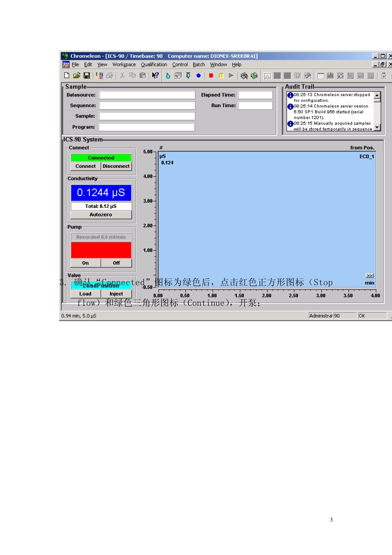Click the Save diskette toolbar icon
This screenshot has height=555, width=392.
point(87,76)
